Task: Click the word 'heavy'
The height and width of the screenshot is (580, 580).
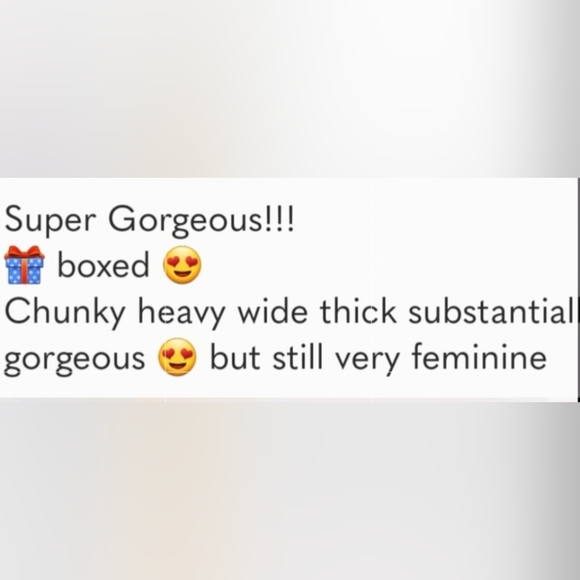Action: pos(182,314)
